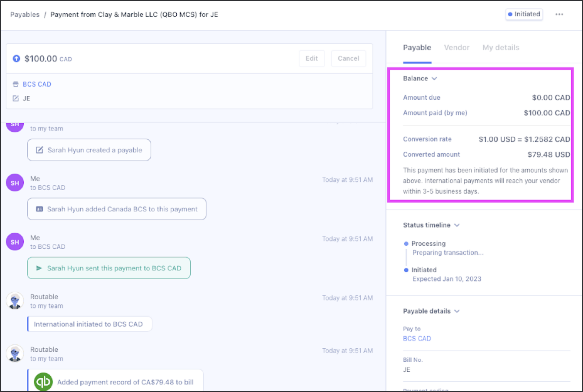Click the 'Amount due' label
The width and height of the screenshot is (583, 392).
click(422, 98)
